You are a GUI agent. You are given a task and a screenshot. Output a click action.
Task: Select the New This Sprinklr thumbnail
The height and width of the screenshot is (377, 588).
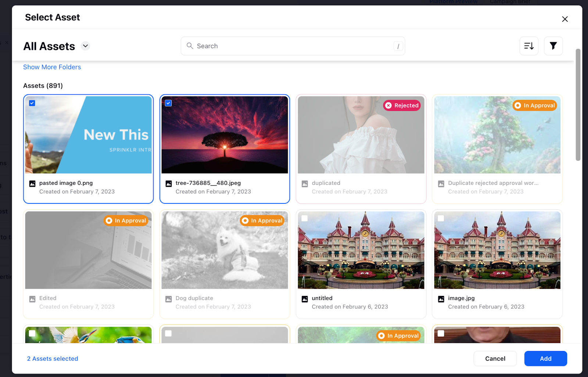click(x=89, y=135)
